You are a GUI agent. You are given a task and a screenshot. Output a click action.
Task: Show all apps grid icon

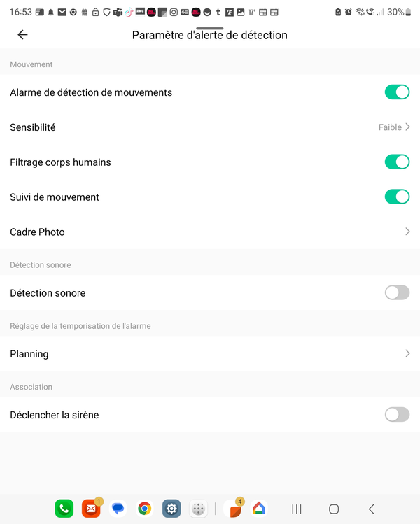coord(198,509)
